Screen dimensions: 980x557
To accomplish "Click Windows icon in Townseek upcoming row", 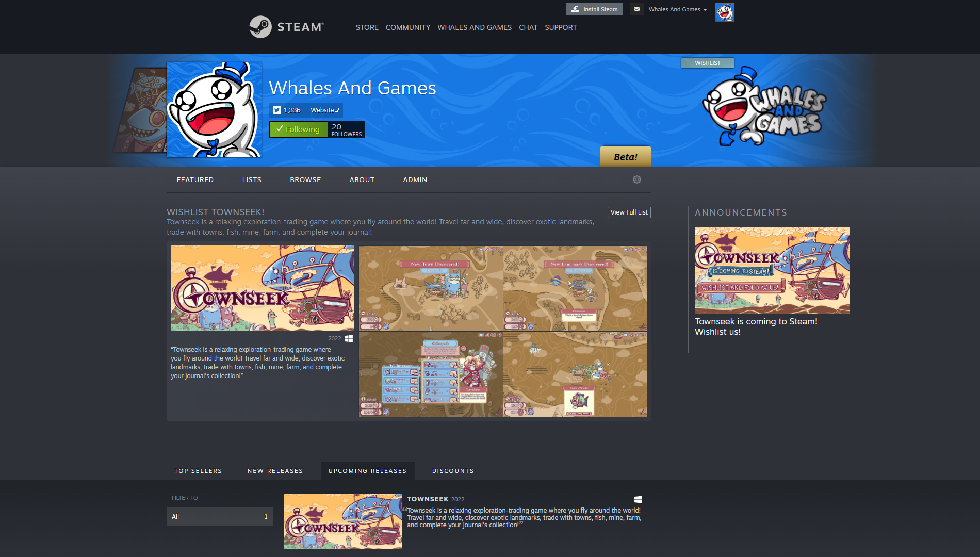I will pyautogui.click(x=638, y=499).
